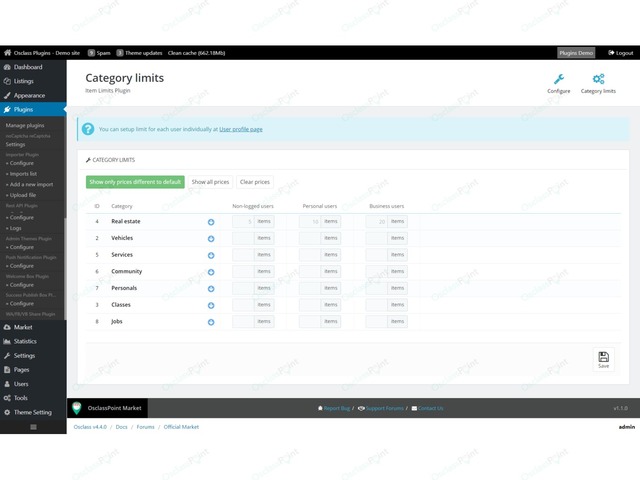Collapse sidebar with the hamburger icon
The height and width of the screenshot is (480, 640).
pyautogui.click(x=33, y=427)
